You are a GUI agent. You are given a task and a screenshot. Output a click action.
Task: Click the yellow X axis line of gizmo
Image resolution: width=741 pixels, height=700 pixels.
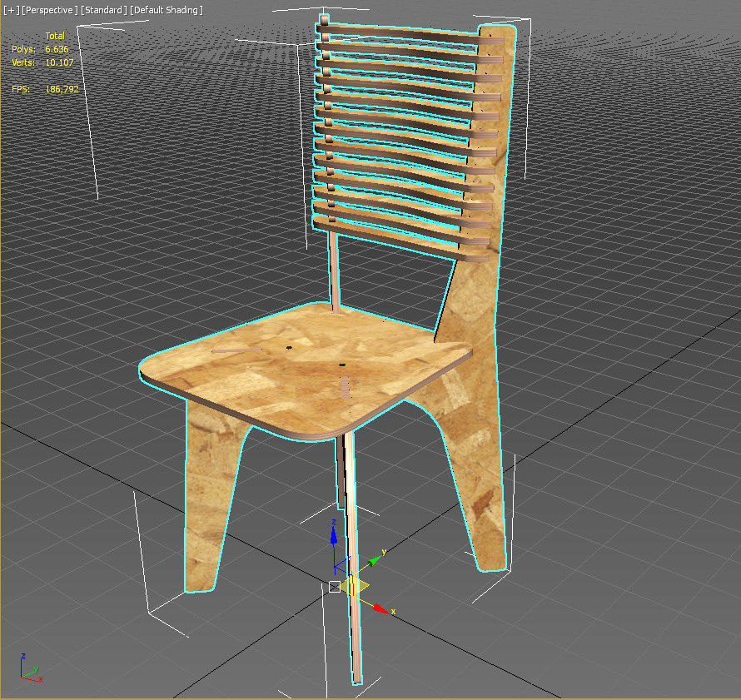click(x=366, y=603)
